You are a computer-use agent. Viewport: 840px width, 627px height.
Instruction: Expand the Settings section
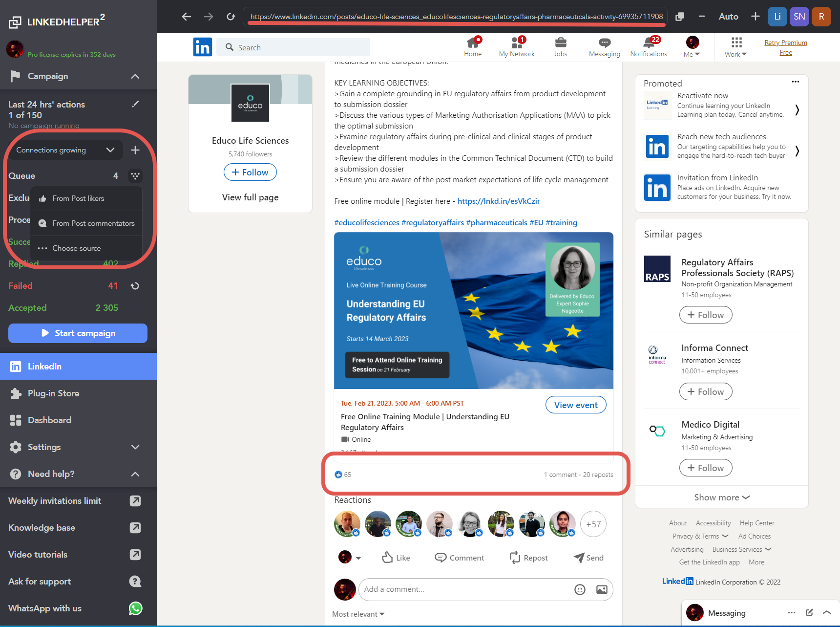point(135,447)
